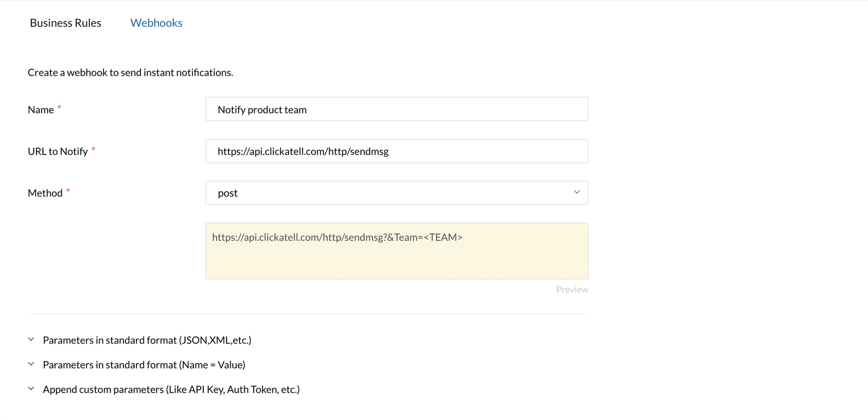Screen dimensions: 868x420
Task: Click the chevron beside Name = Value parameters
Action: 31,364
